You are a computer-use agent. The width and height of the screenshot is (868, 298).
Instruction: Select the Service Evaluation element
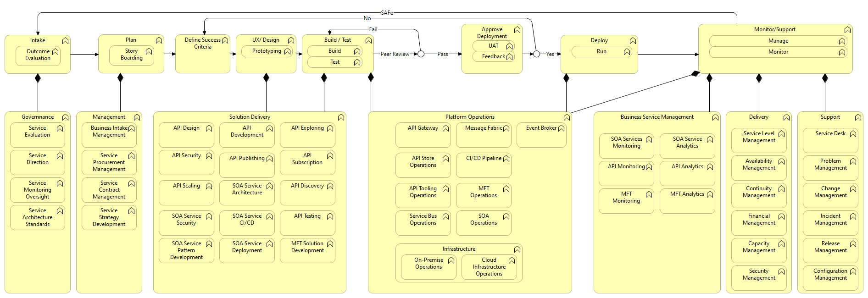tap(38, 135)
